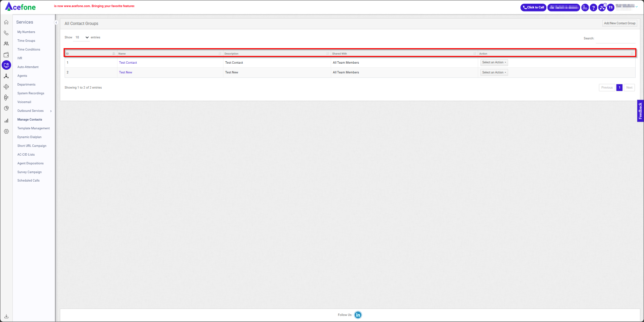
Task: Open the vertical Feedback tab
Action: click(x=640, y=111)
